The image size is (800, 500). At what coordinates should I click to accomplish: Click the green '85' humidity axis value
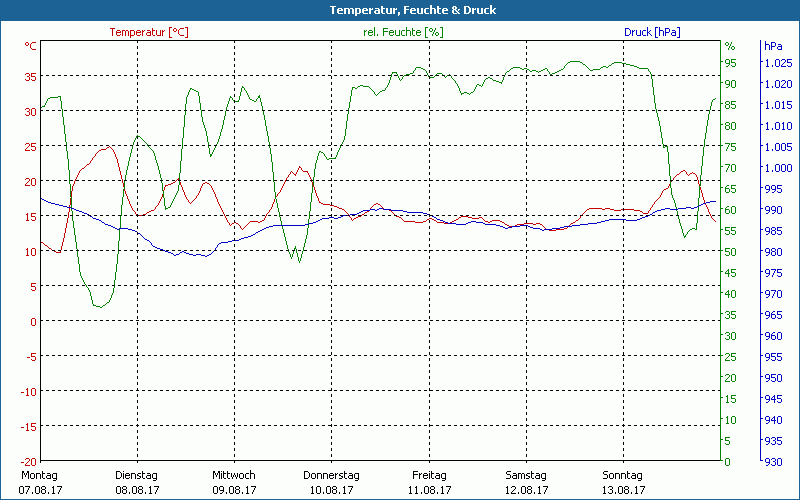tap(731, 105)
